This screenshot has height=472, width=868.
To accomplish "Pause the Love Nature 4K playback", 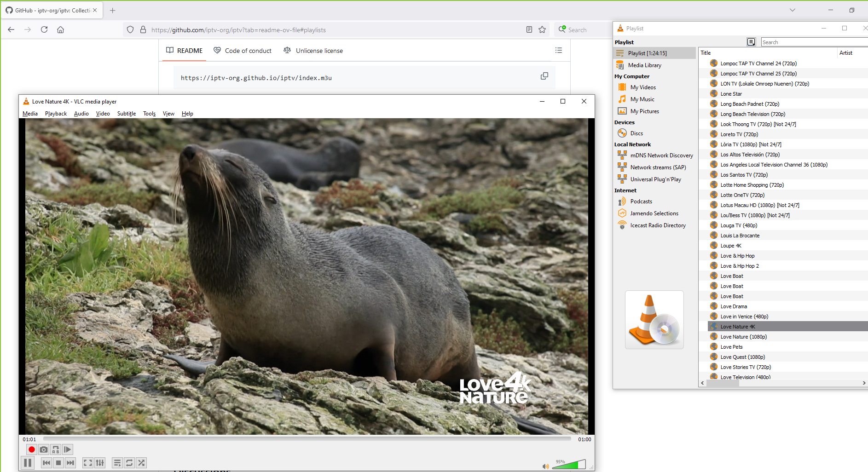I will (x=28, y=463).
